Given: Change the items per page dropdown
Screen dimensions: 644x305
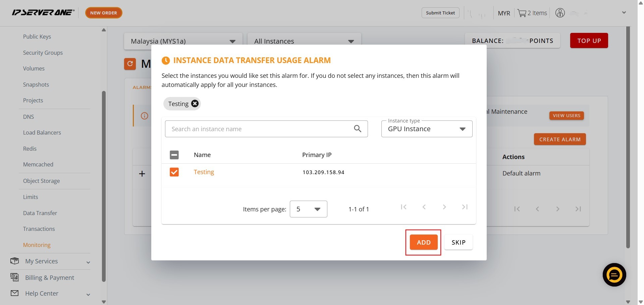Looking at the screenshot, I should 308,209.
